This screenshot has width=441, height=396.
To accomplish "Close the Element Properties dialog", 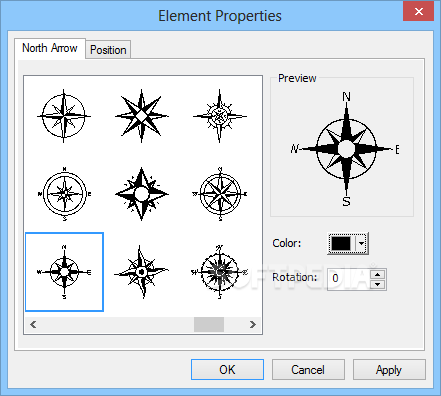I will pos(418,11).
